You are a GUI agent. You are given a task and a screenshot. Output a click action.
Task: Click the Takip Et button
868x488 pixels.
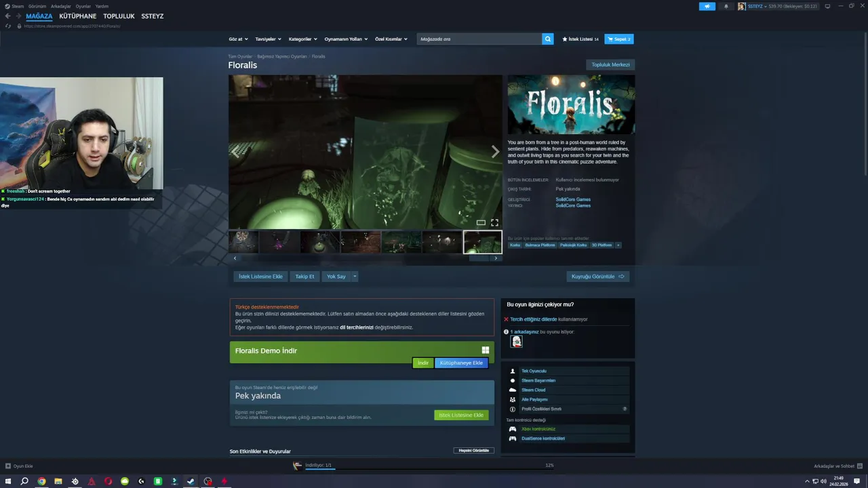[304, 277]
